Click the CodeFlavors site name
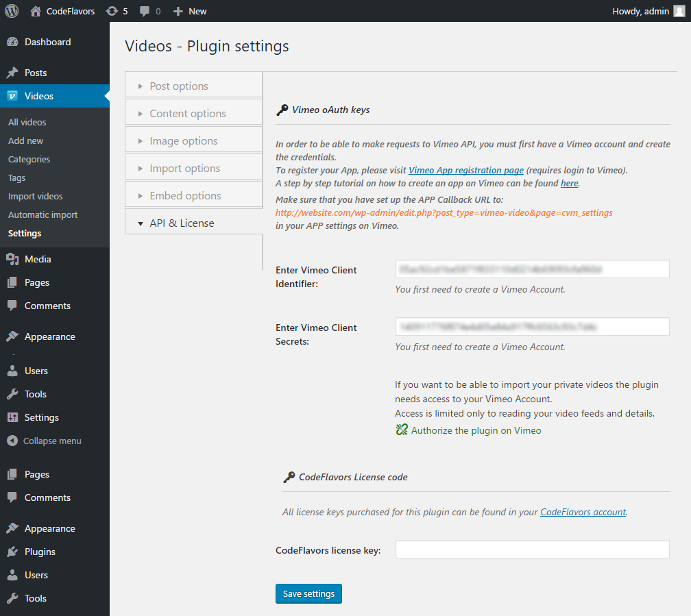This screenshot has width=691, height=616. coord(71,11)
